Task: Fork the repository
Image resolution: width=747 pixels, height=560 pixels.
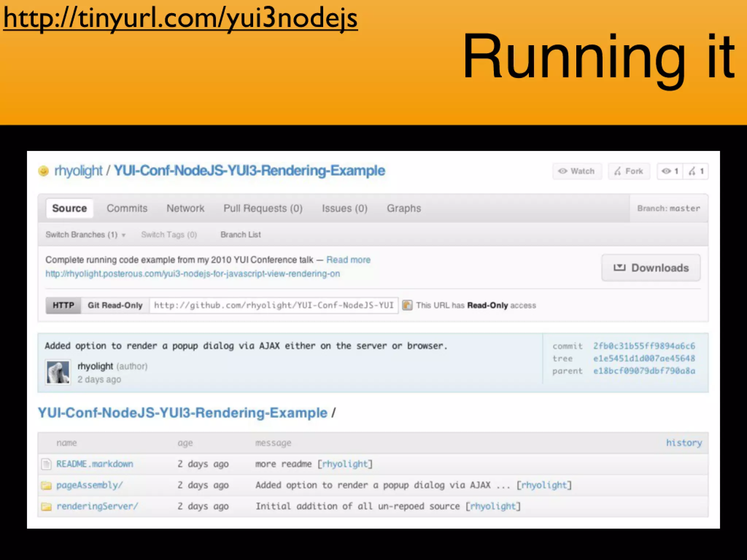Action: click(629, 171)
